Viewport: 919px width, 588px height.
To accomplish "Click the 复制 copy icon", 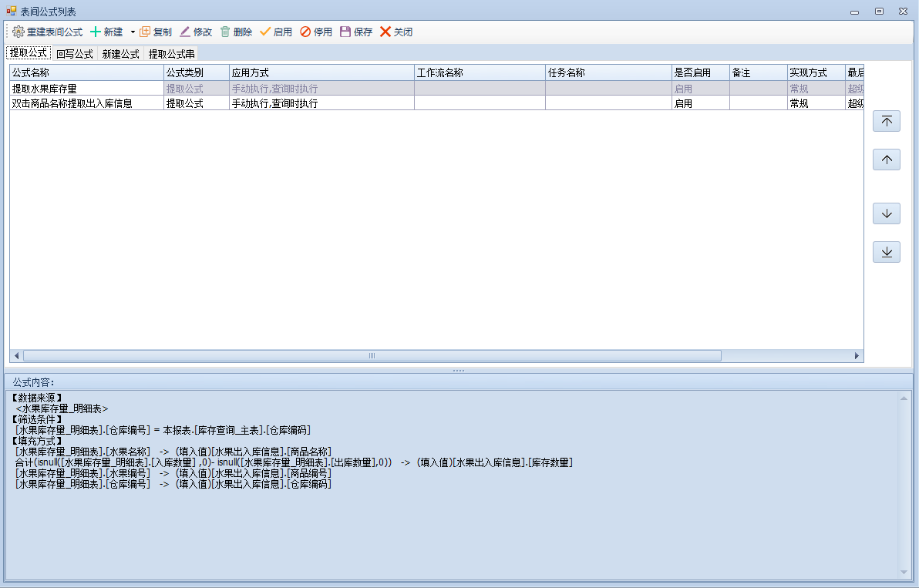I will [145, 32].
